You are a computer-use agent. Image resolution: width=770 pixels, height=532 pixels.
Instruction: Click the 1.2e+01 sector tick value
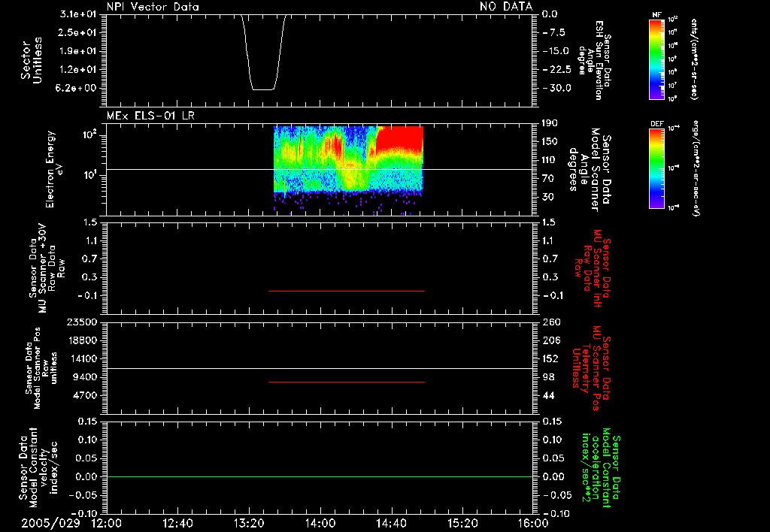tap(78, 70)
